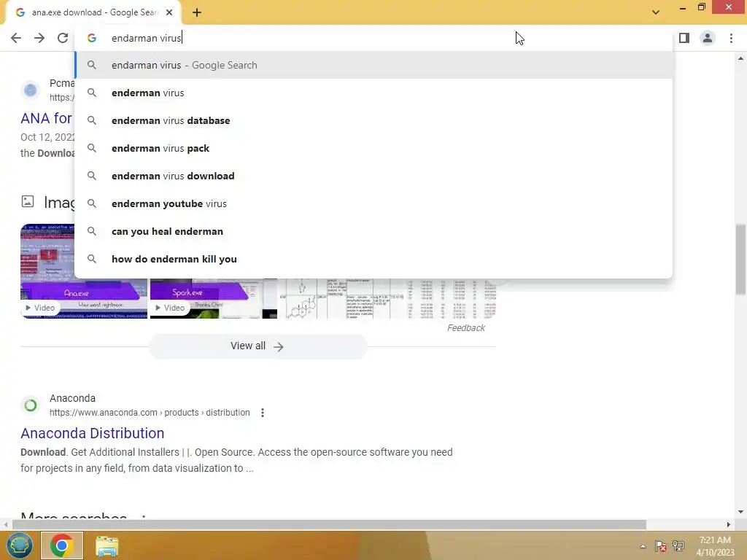
Task: Click the scroll-up arrow of vertical scrollbar
Action: [x=740, y=58]
